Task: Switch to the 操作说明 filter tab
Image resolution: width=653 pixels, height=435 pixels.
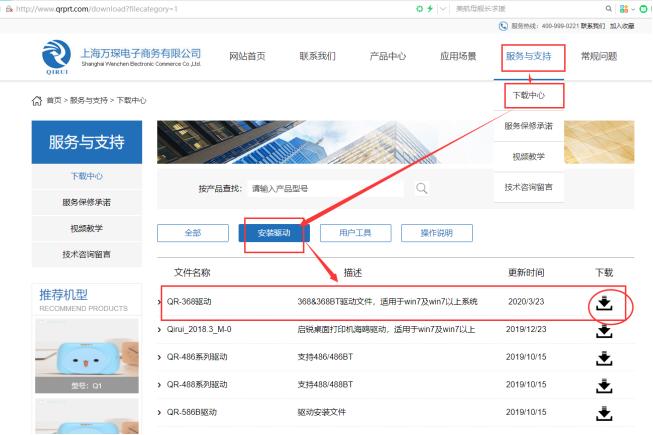Action: tap(436, 233)
